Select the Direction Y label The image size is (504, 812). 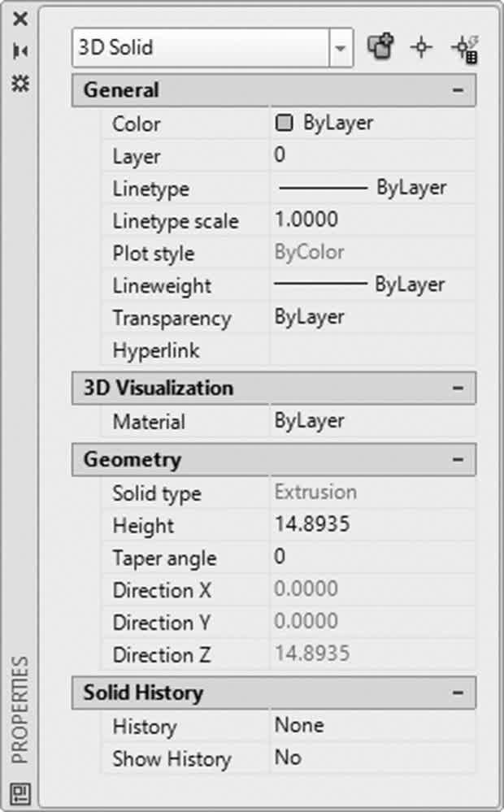161,623
